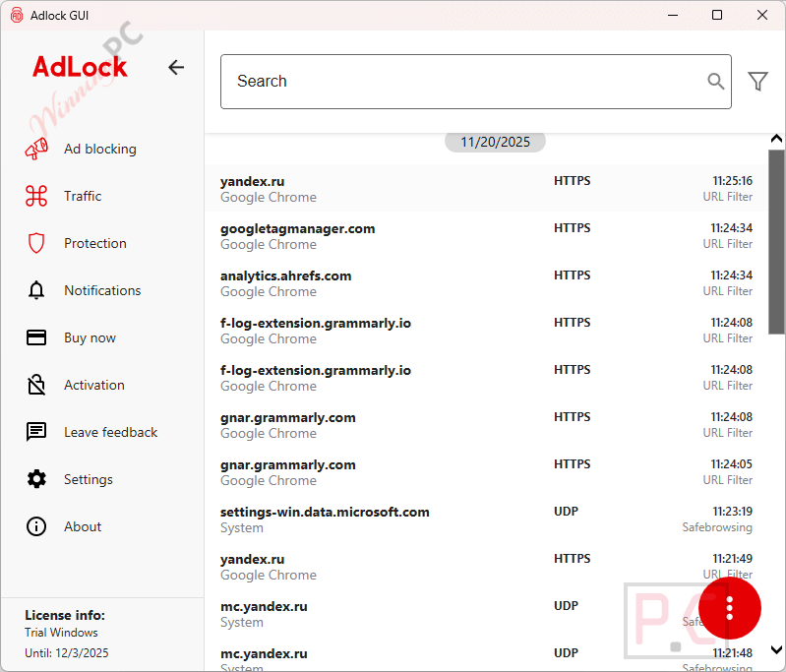Open the filter funnel options
The image size is (786, 672).
[x=757, y=82]
